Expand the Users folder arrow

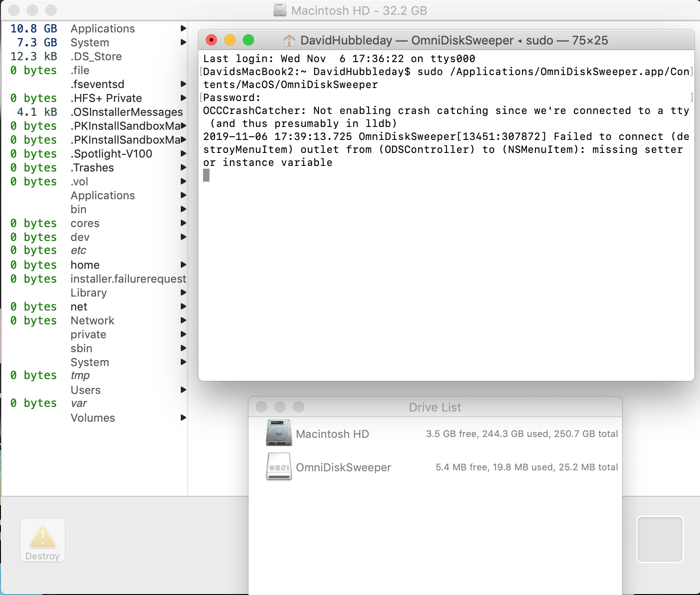click(x=183, y=390)
